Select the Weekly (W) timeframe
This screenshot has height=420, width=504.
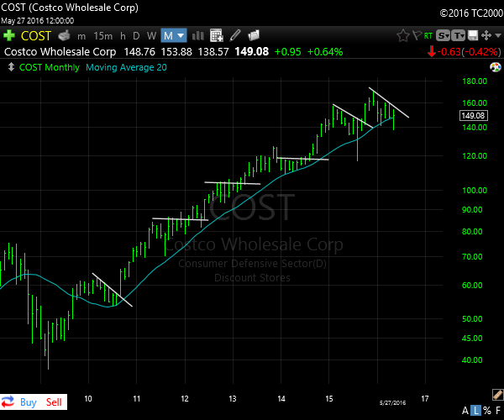coord(151,35)
